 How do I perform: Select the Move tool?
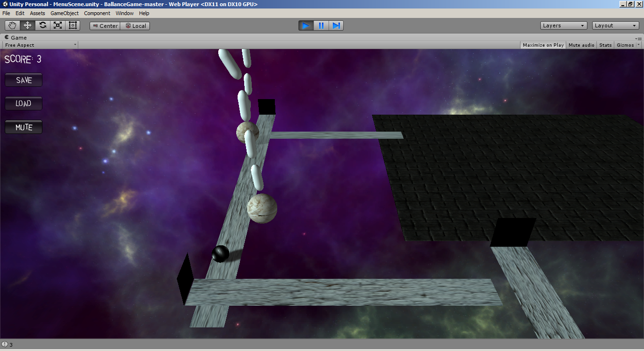coord(27,25)
